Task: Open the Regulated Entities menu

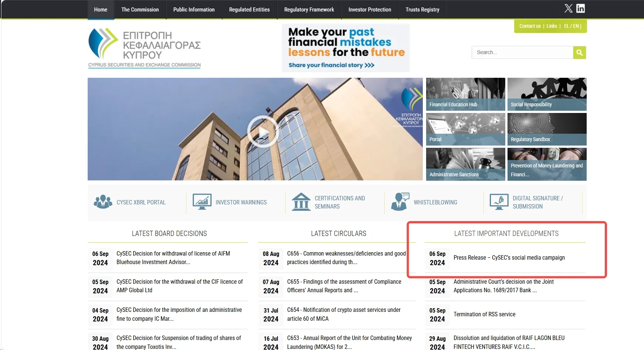Action: (x=249, y=10)
